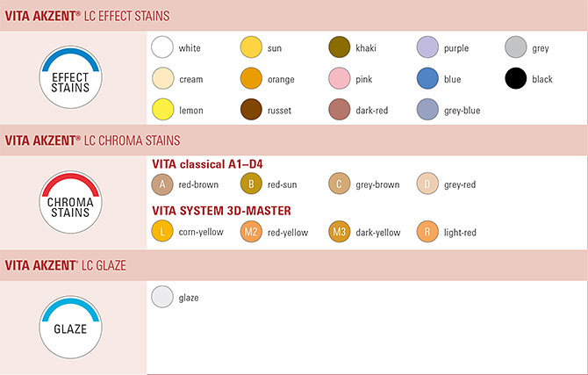
Task: Select the M2 red-yellow chroma circle
Action: (x=251, y=232)
